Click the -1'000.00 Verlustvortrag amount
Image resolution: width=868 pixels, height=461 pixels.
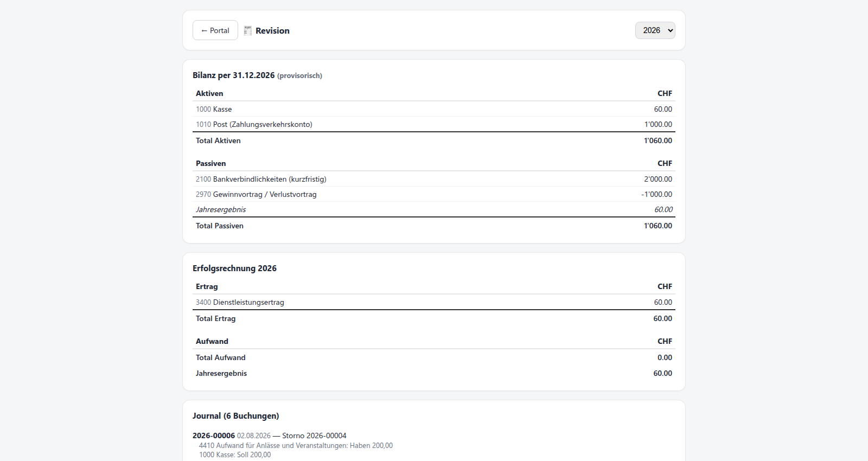[x=656, y=194]
